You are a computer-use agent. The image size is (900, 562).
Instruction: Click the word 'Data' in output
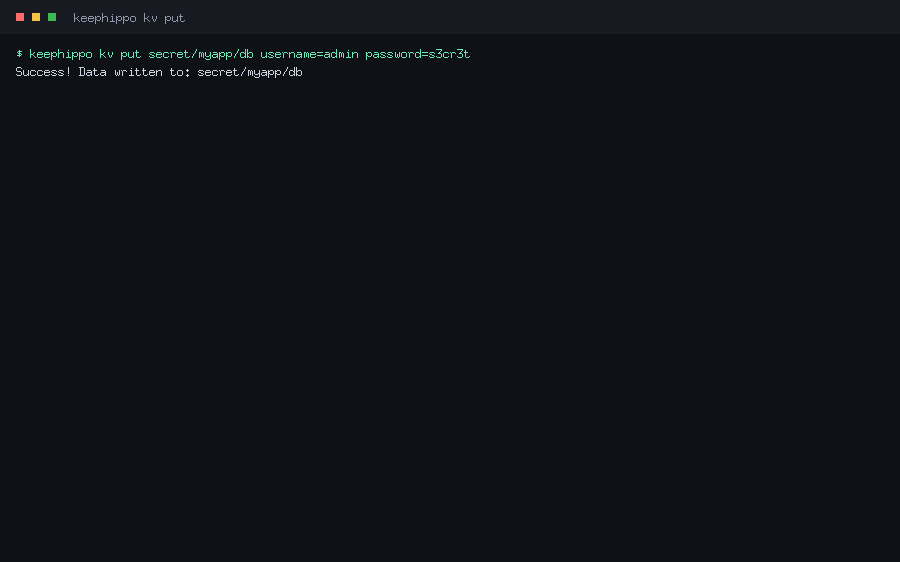click(x=92, y=72)
